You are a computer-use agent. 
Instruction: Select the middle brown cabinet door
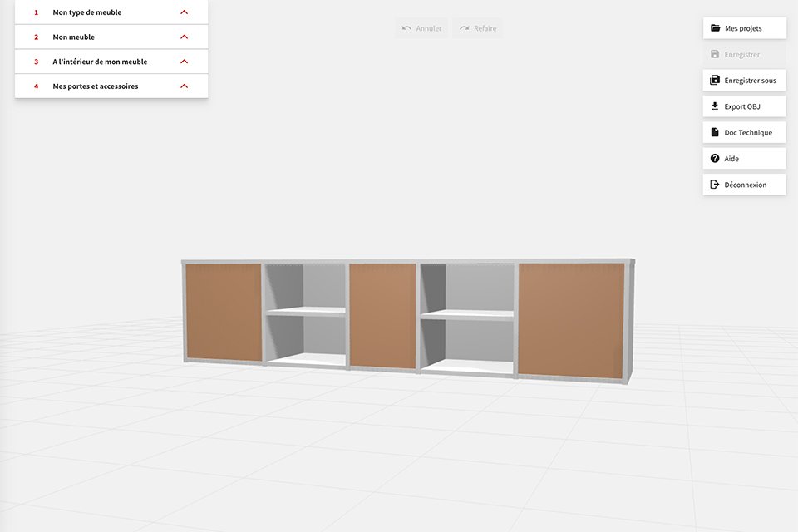[x=382, y=315]
